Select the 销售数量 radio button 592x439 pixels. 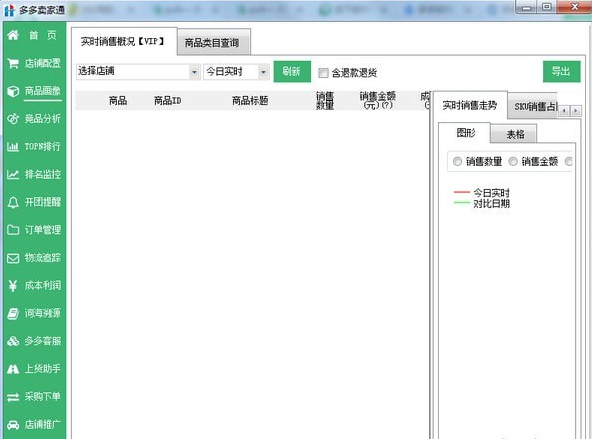457,162
